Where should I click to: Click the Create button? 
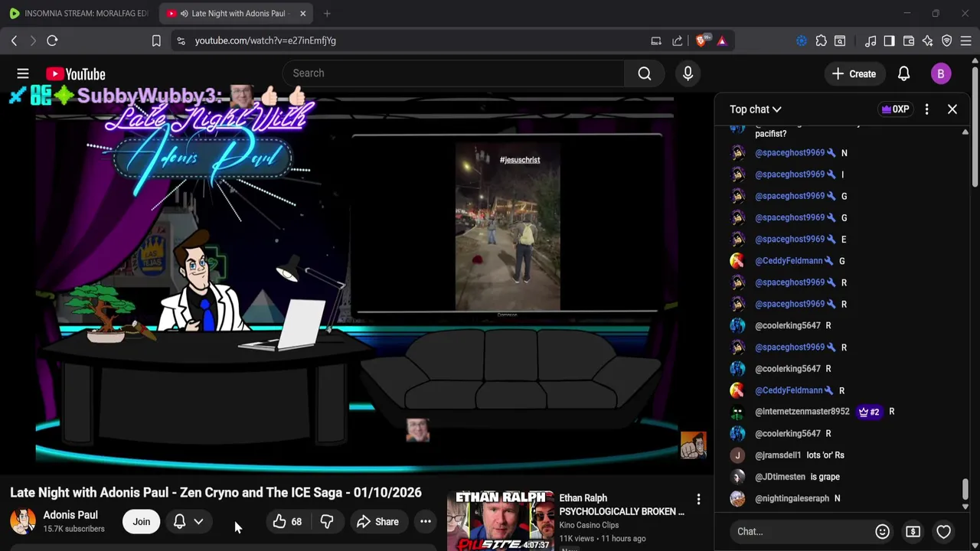click(854, 73)
